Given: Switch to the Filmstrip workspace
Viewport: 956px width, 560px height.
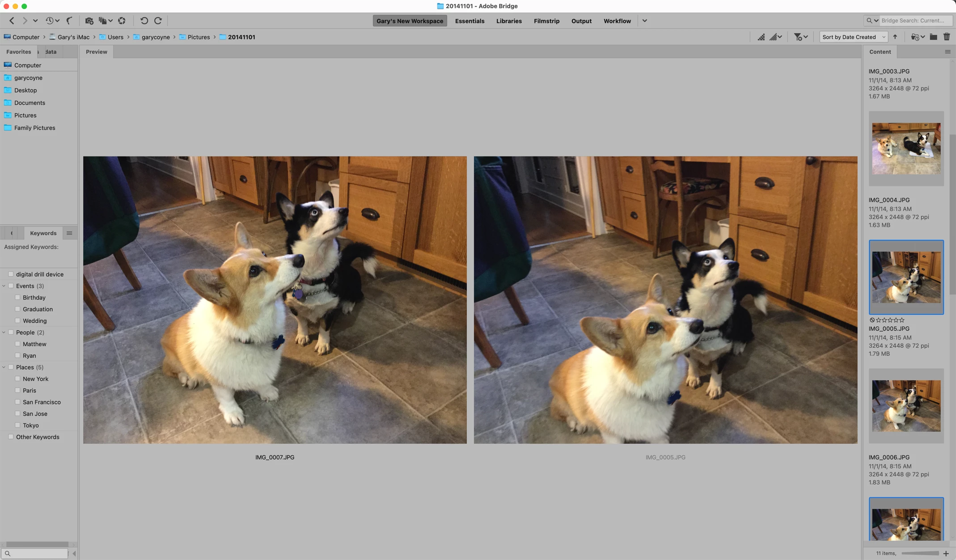Looking at the screenshot, I should pyautogui.click(x=546, y=21).
